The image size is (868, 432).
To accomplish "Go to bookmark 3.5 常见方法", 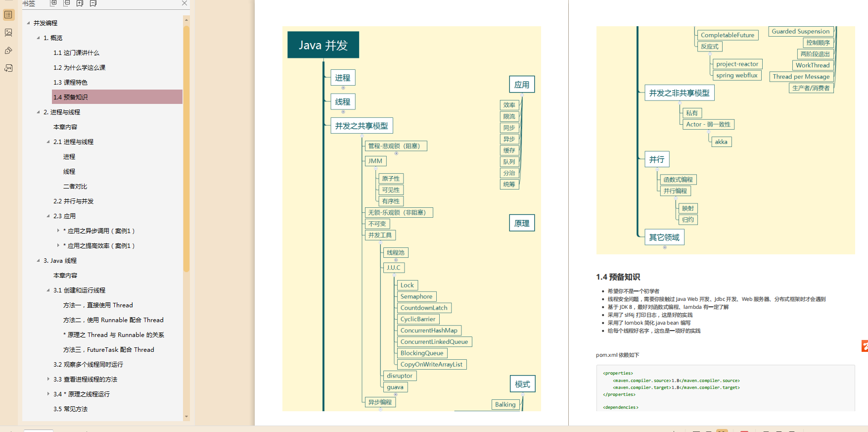I will click(x=70, y=409).
